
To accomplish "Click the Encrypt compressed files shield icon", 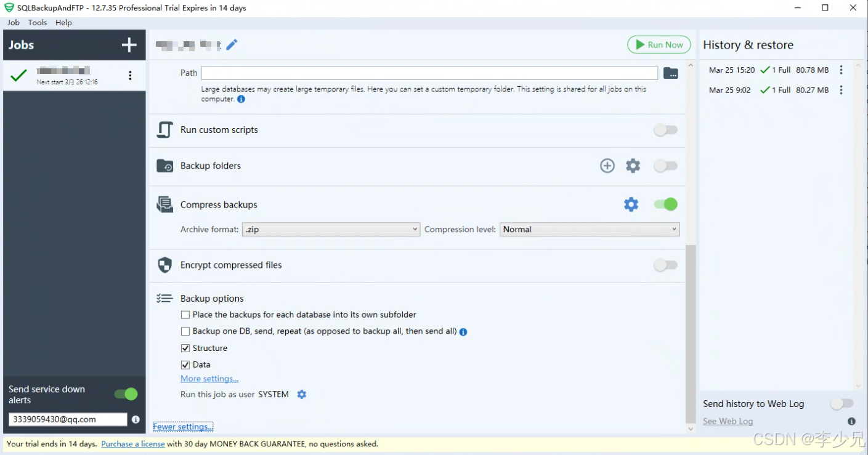I will [164, 265].
